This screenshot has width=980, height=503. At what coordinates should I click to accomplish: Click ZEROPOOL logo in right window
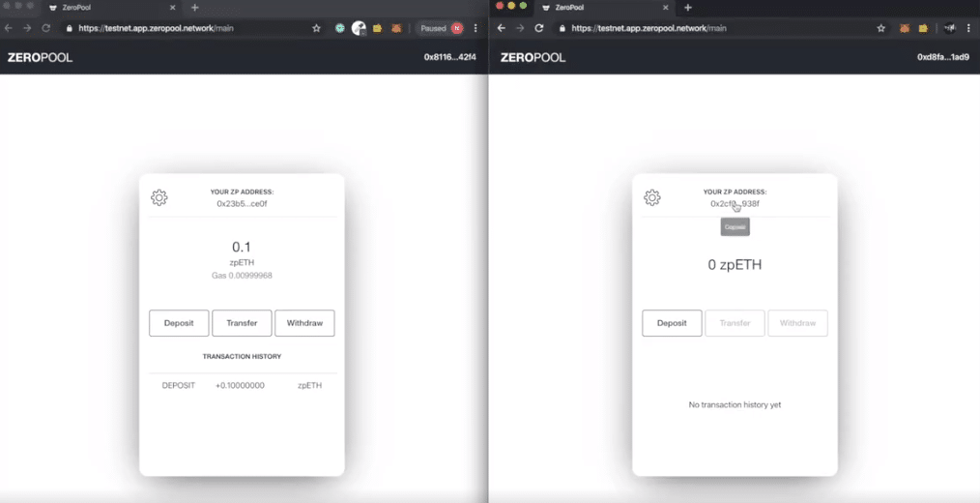coord(533,58)
